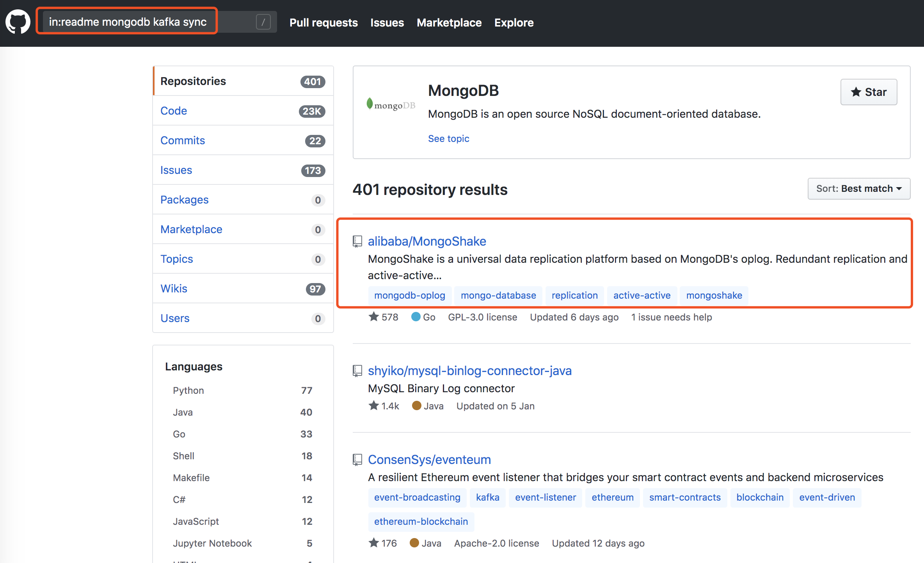924x563 pixels.
Task: Open shyiko/mysql-binlog-connector-java repository
Action: coord(470,371)
